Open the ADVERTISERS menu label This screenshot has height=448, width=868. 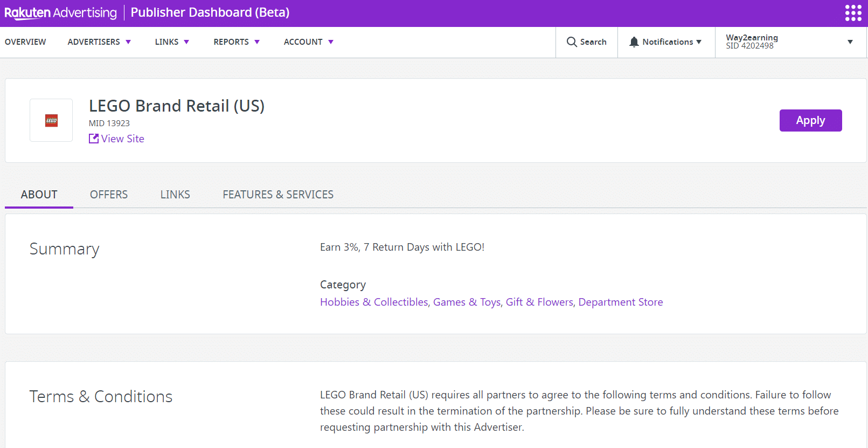[x=94, y=42]
